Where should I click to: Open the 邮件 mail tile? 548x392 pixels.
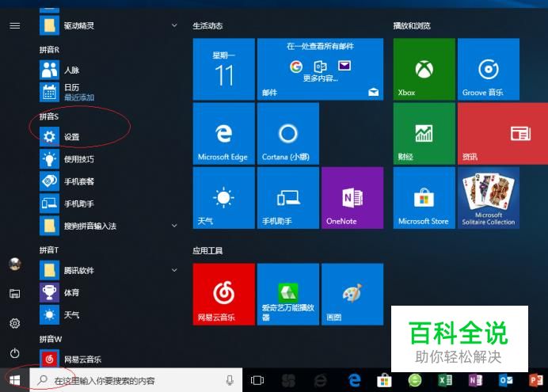[x=320, y=69]
